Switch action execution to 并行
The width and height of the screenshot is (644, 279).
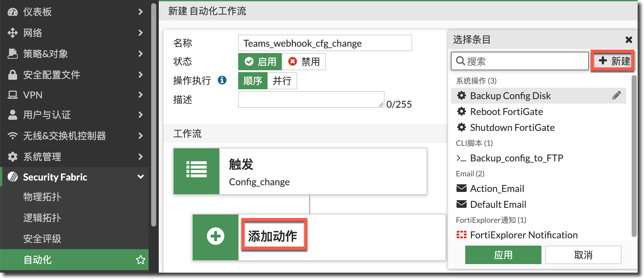pyautogui.click(x=282, y=81)
